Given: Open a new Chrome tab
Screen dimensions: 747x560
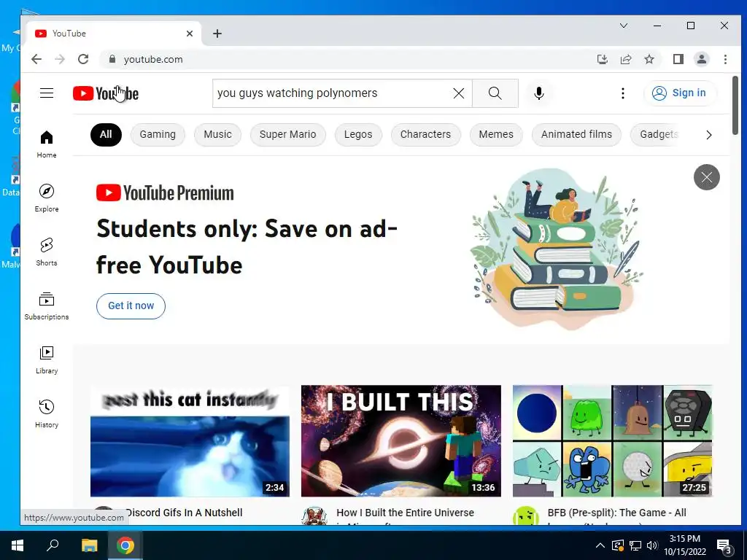Looking at the screenshot, I should (217, 34).
